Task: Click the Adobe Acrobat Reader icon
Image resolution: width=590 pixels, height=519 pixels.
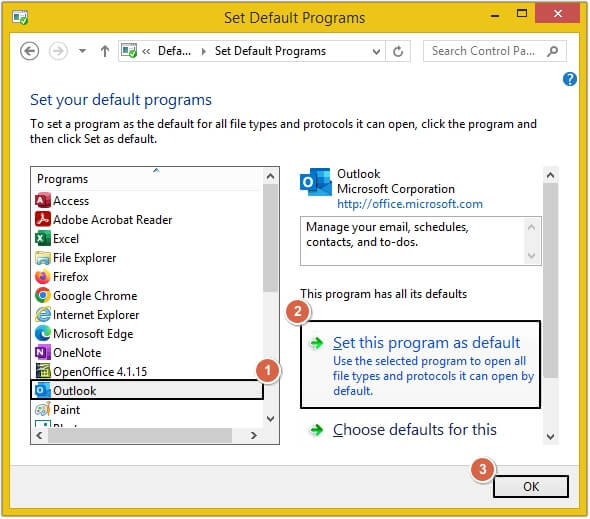Action: [43, 219]
